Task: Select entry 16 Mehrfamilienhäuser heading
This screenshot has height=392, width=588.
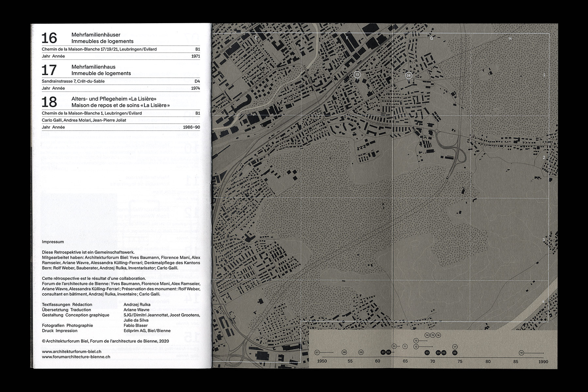Action: 102,38
